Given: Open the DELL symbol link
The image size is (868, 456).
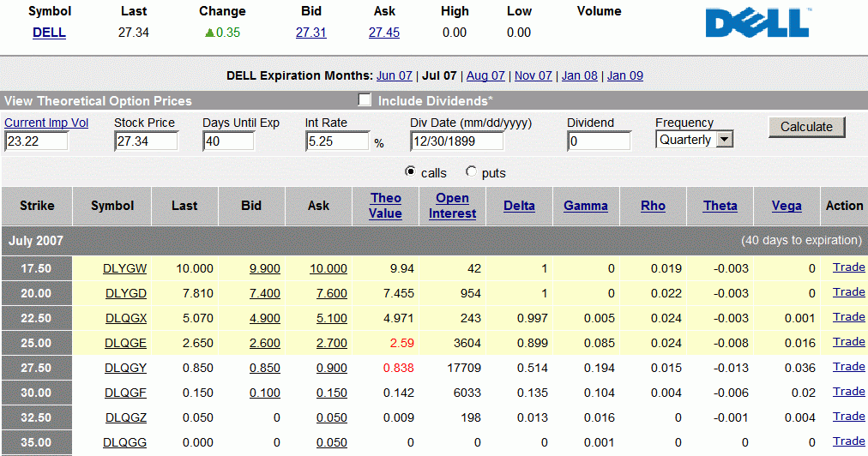Looking at the screenshot, I should (49, 33).
